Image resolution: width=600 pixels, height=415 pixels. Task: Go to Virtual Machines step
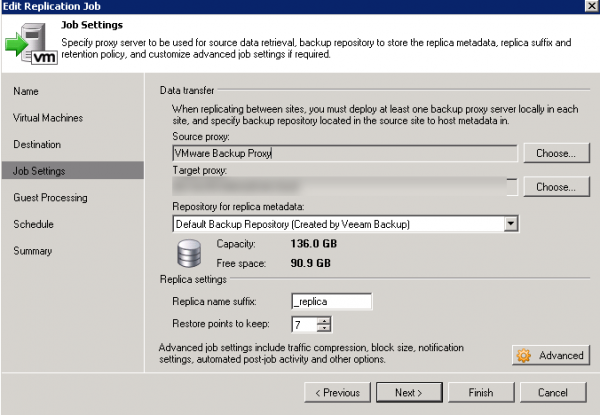[48, 118]
